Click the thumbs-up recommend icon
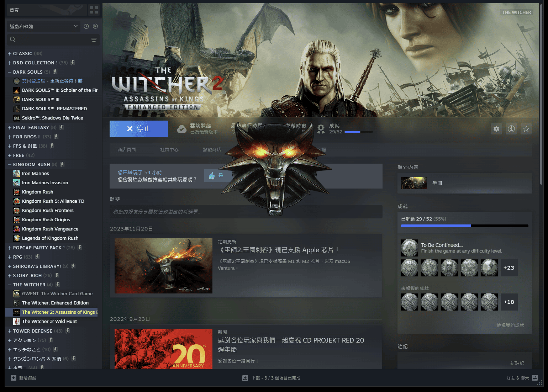 tap(212, 175)
